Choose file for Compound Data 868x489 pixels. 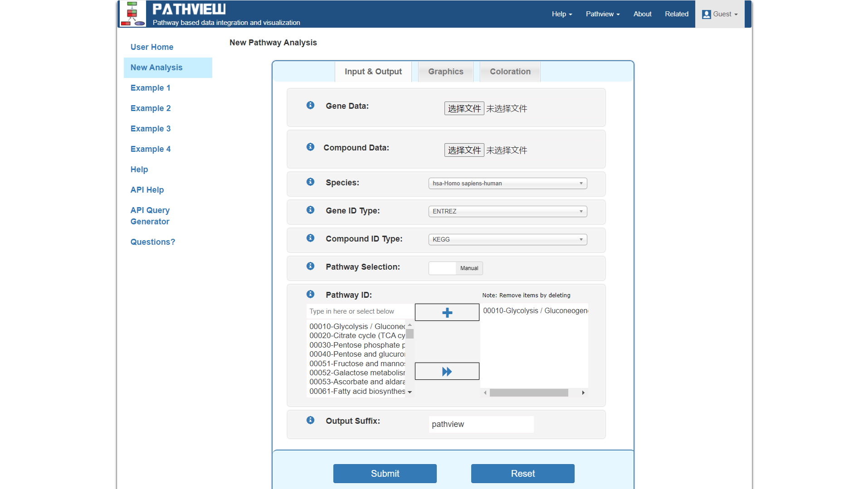(464, 150)
